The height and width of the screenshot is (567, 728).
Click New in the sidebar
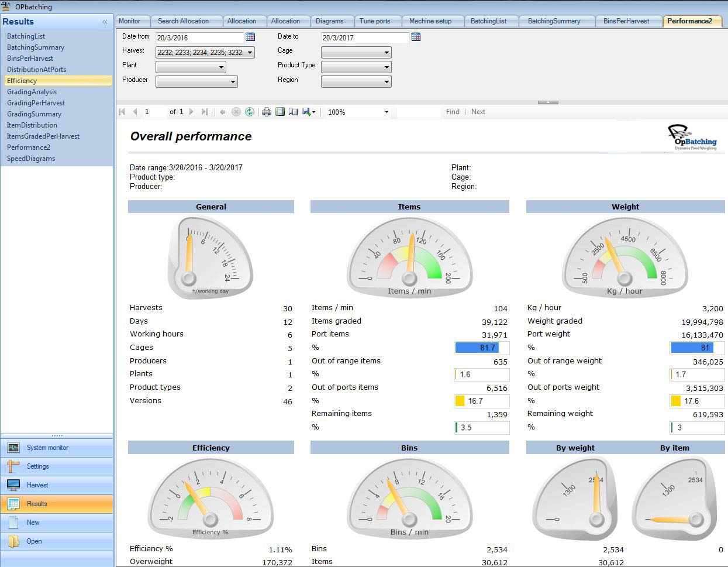pyautogui.click(x=57, y=523)
